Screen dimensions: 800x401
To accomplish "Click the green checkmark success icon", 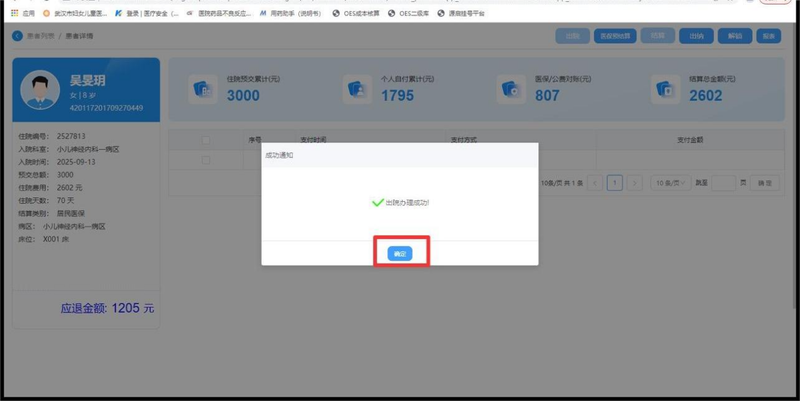I will [378, 203].
